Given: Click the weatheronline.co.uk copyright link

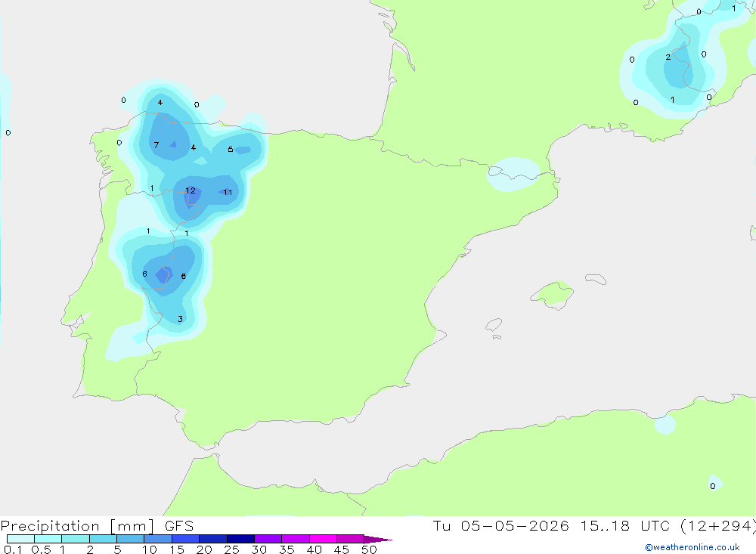Looking at the screenshot, I should tap(692, 547).
